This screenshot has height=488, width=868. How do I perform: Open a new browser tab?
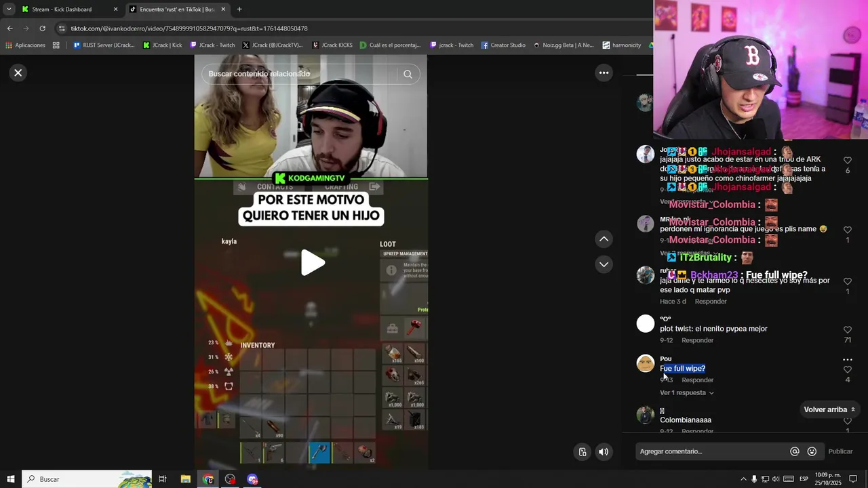[239, 9]
